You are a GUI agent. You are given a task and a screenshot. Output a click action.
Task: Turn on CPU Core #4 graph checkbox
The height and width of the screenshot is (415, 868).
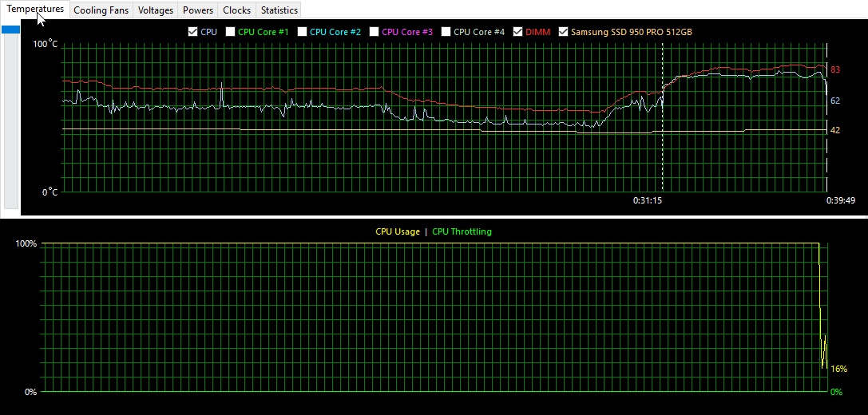point(446,32)
